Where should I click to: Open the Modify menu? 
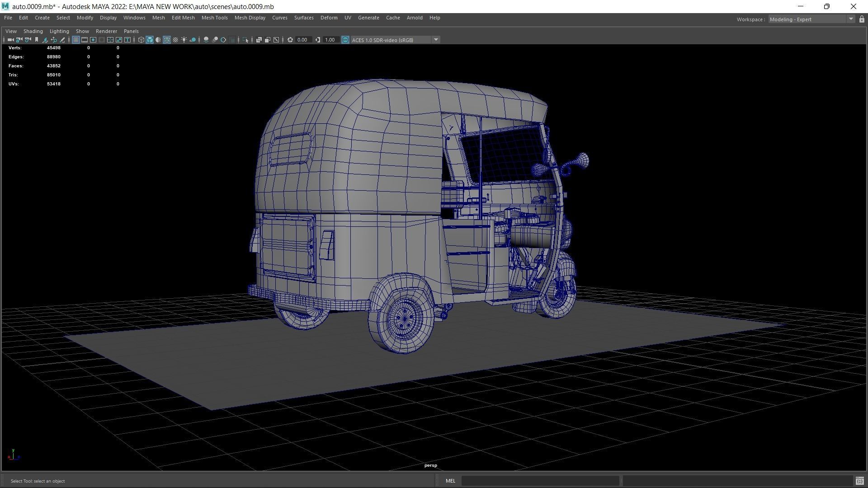click(x=85, y=18)
